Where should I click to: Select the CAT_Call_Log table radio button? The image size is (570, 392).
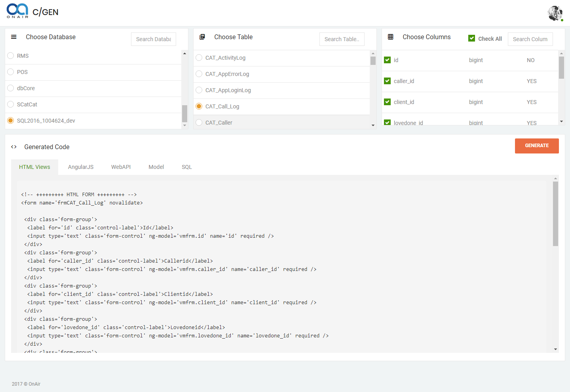pyautogui.click(x=199, y=106)
